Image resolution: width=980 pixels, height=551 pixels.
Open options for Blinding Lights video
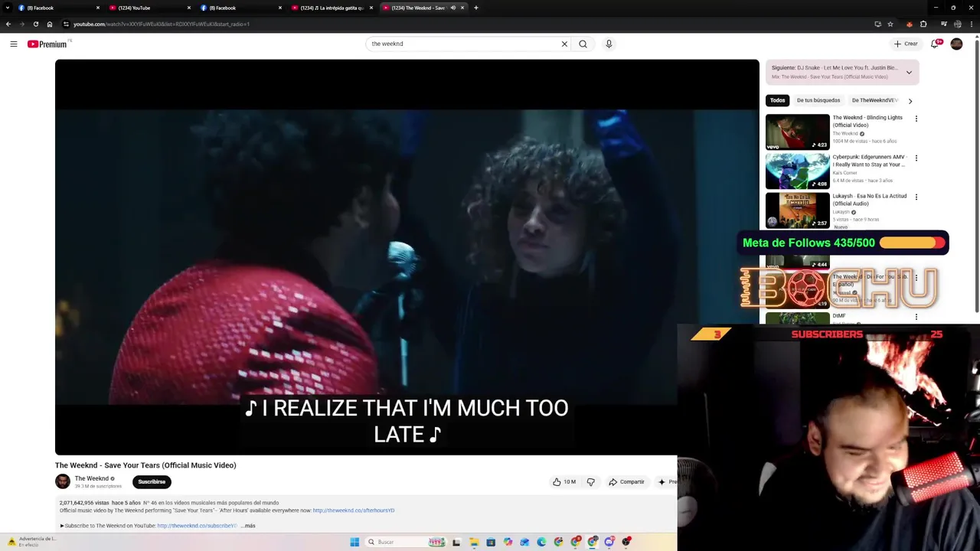pyautogui.click(x=916, y=119)
